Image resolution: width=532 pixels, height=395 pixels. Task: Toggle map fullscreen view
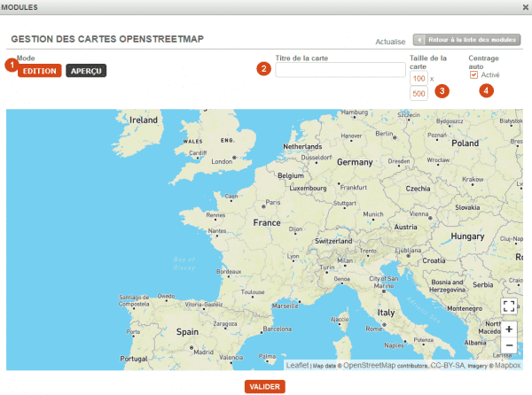[509, 306]
